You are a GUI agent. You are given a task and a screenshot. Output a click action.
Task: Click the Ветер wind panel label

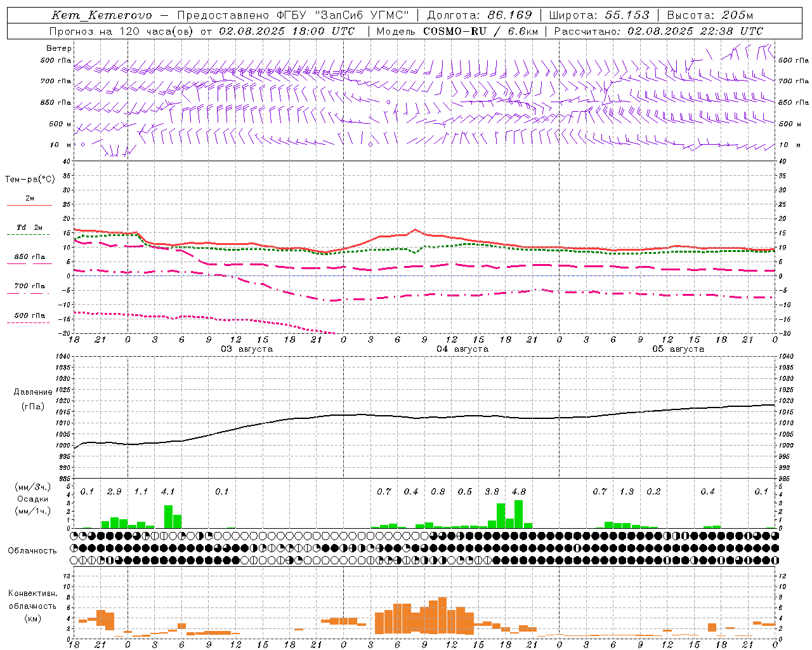pos(59,48)
